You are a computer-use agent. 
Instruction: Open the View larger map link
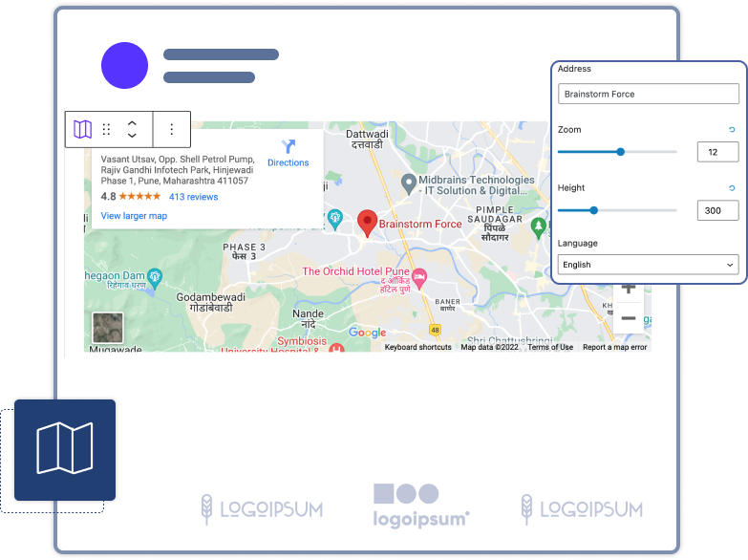coord(134,216)
